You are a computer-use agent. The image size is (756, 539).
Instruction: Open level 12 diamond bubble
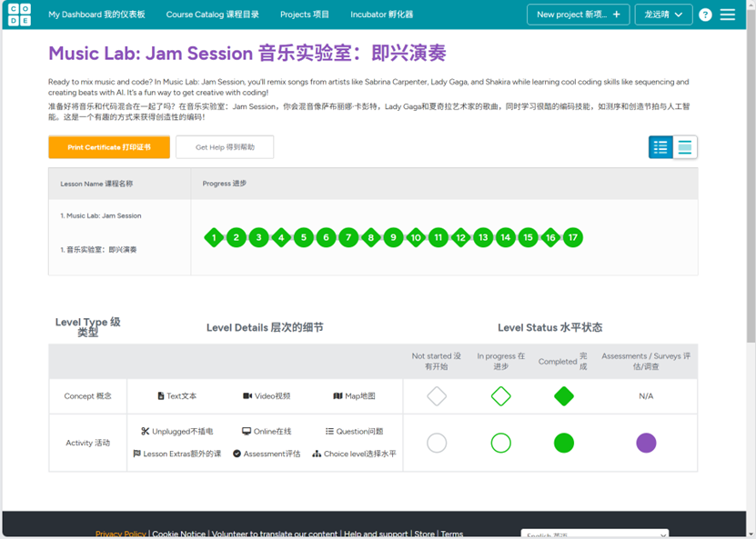[x=461, y=237]
